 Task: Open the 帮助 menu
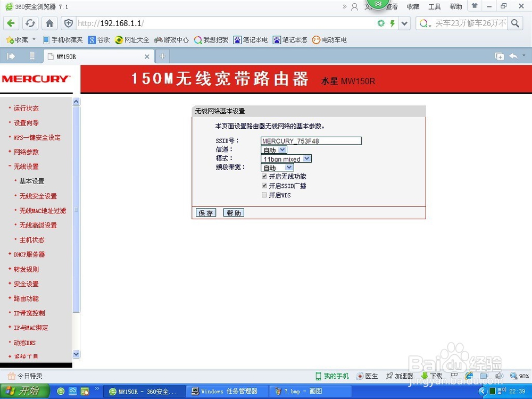tap(456, 6)
